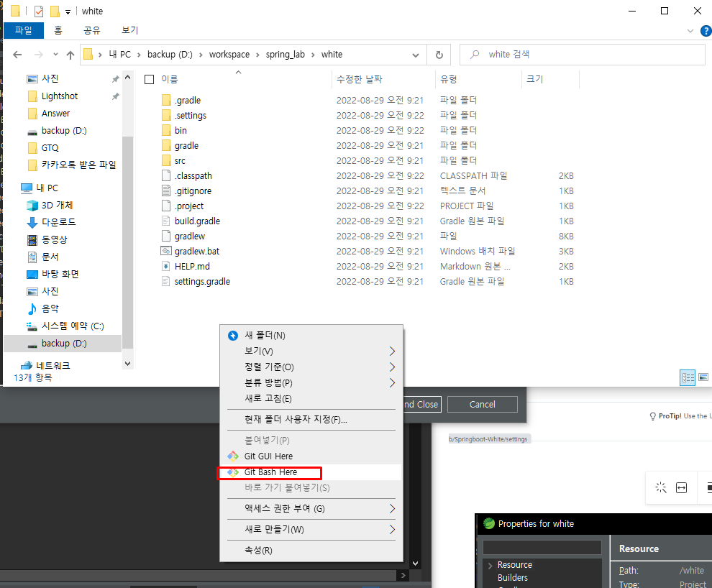Open 3D 개체 in navigation pane
Image resolution: width=712 pixels, height=588 pixels.
pyautogui.click(x=57, y=206)
